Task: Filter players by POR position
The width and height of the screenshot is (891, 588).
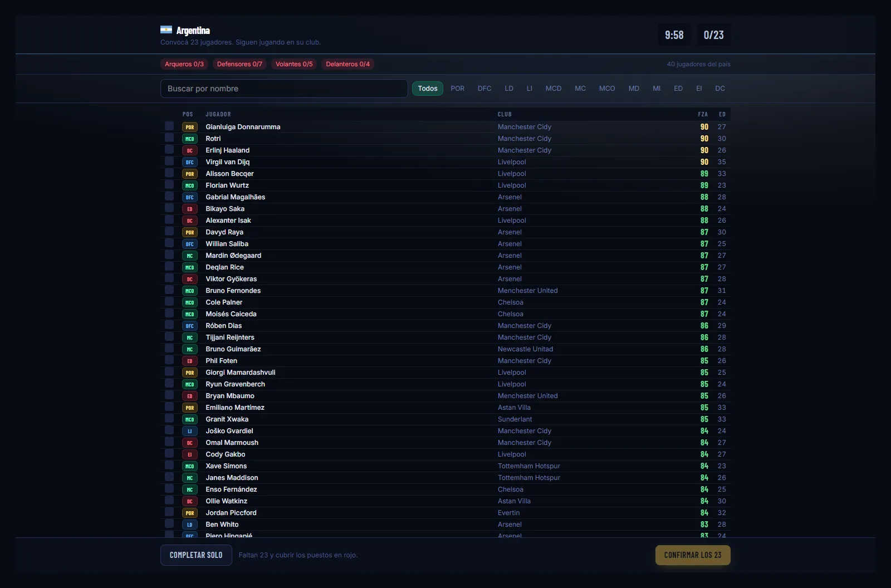Action: (x=458, y=89)
